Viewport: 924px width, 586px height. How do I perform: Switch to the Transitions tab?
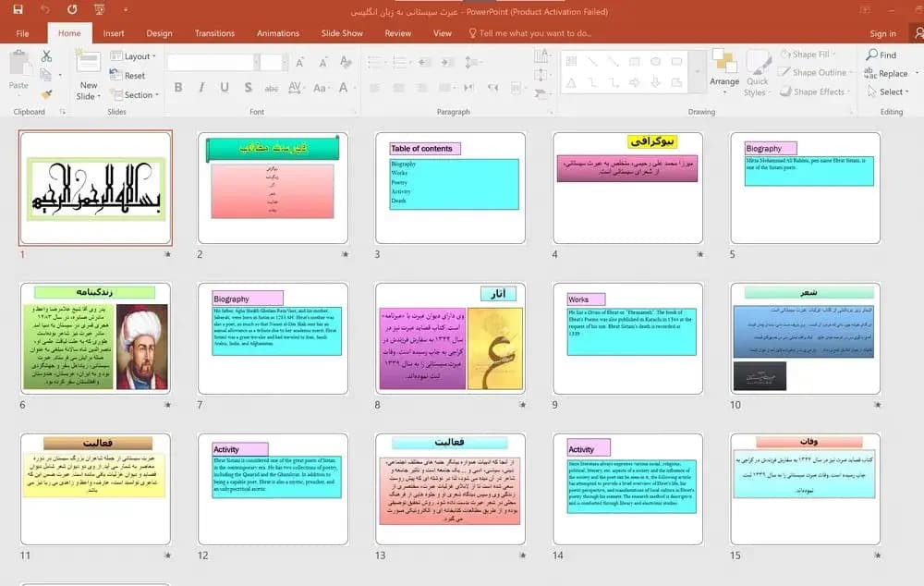214,33
